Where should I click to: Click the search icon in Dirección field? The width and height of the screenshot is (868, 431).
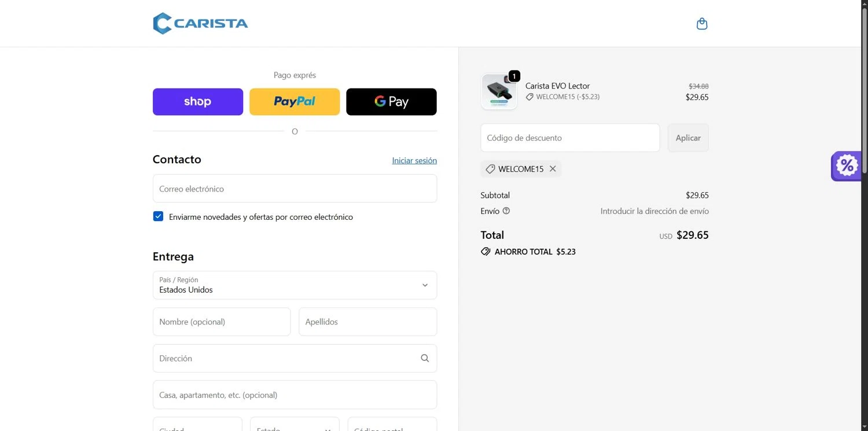click(425, 358)
